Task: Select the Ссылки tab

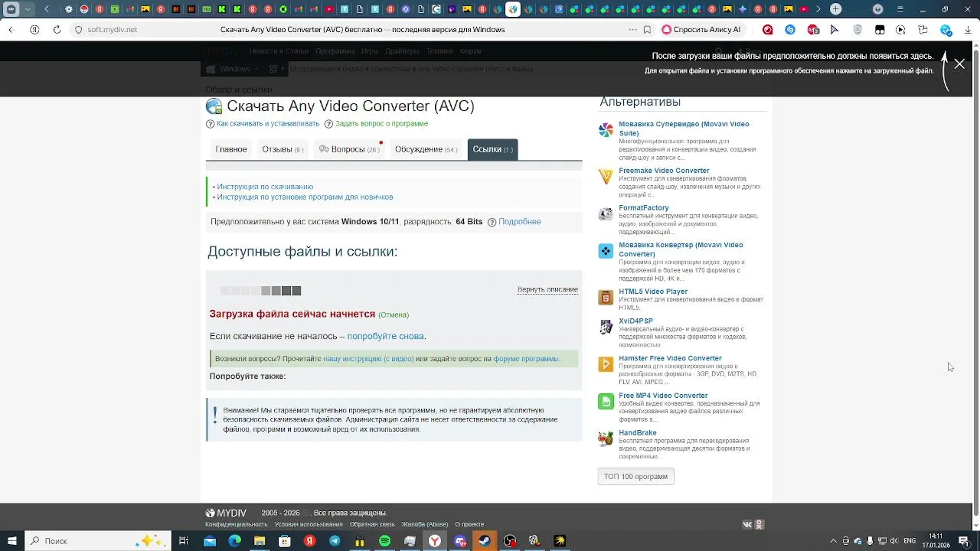Action: tap(492, 149)
